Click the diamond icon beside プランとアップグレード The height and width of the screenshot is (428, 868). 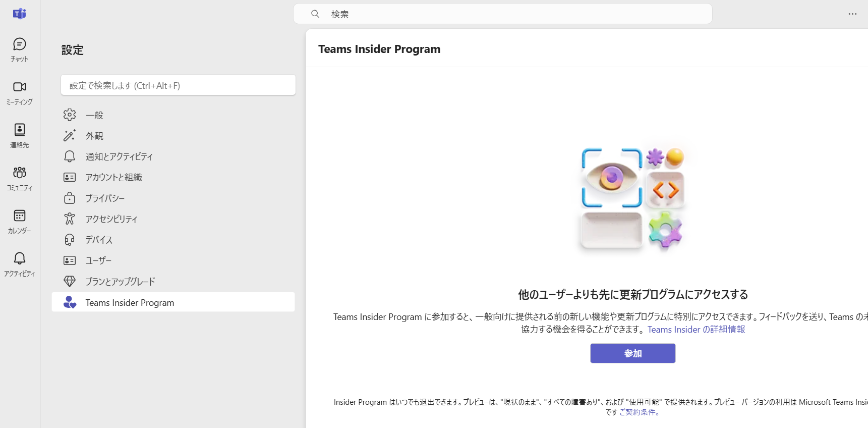tap(70, 281)
